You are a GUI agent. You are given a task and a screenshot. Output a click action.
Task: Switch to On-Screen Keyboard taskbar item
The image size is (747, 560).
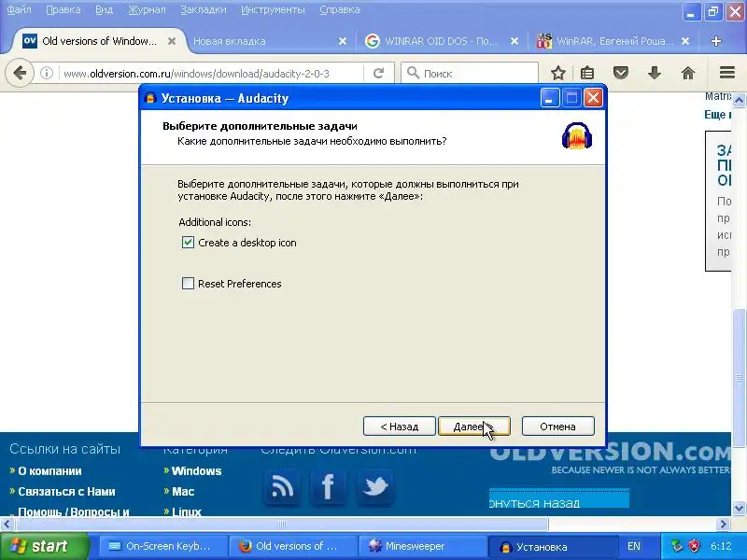[x=163, y=546]
